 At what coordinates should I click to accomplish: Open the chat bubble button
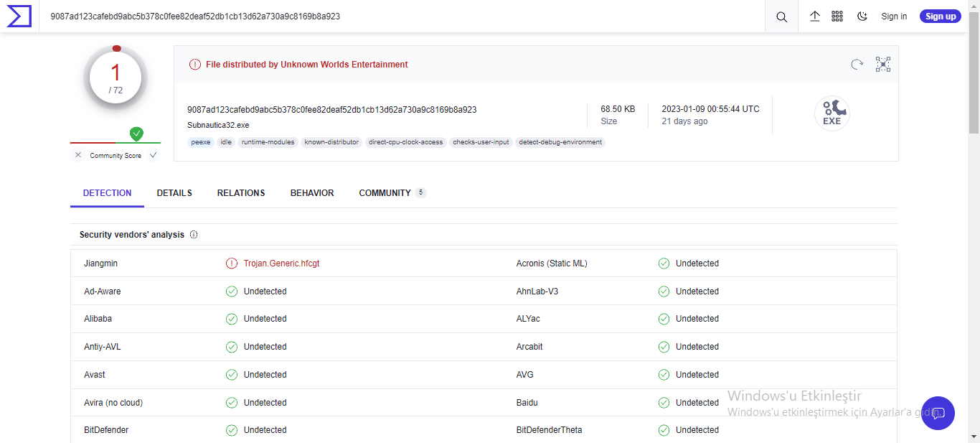[938, 413]
